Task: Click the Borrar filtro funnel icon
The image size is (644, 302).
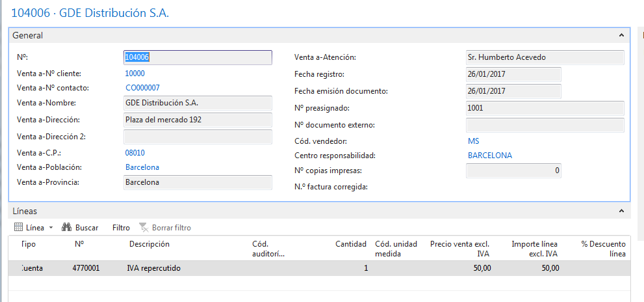Action: click(x=144, y=227)
